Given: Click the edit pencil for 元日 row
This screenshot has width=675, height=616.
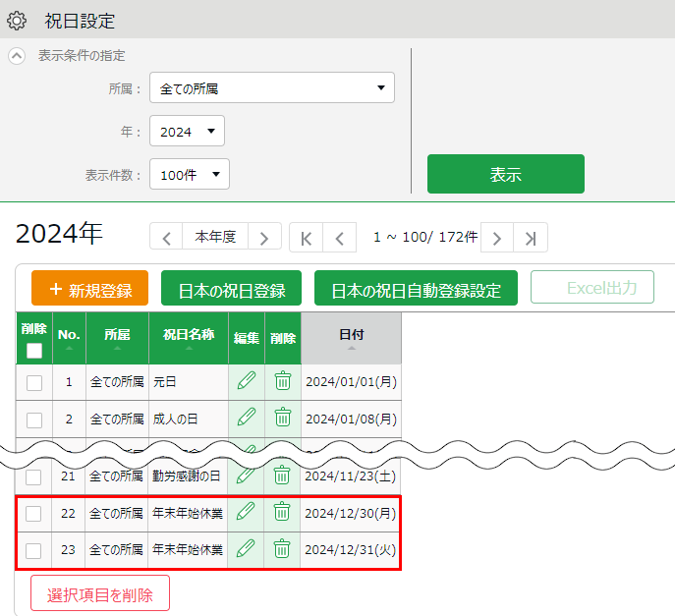Looking at the screenshot, I should [246, 381].
